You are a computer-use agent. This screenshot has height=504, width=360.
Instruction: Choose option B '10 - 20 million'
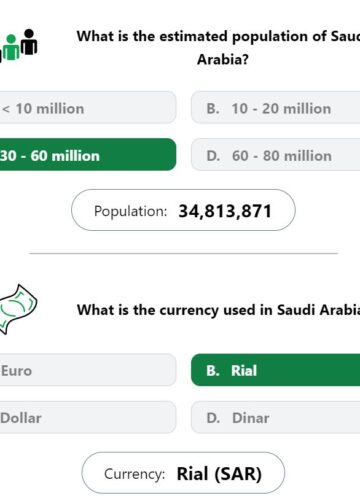point(276,108)
